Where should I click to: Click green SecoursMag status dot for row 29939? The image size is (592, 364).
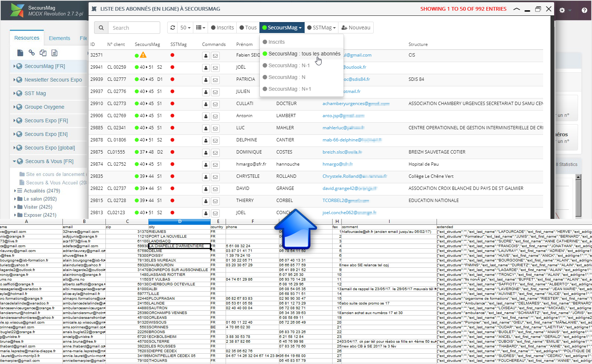[x=137, y=79]
